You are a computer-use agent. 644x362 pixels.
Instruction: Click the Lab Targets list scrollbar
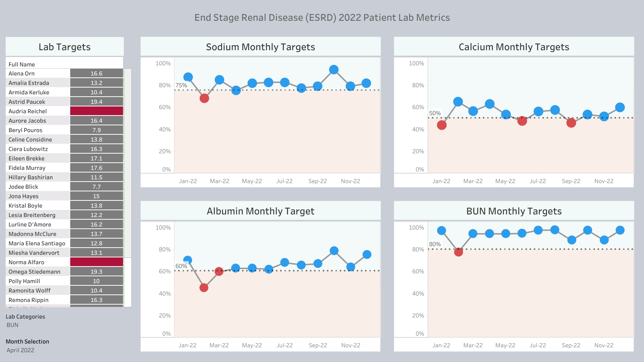pos(128,163)
